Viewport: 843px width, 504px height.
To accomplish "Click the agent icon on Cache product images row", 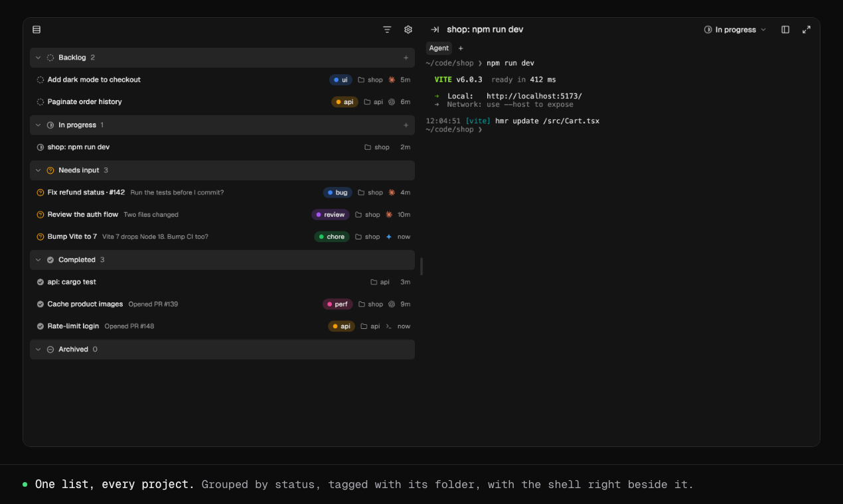I will (x=392, y=304).
